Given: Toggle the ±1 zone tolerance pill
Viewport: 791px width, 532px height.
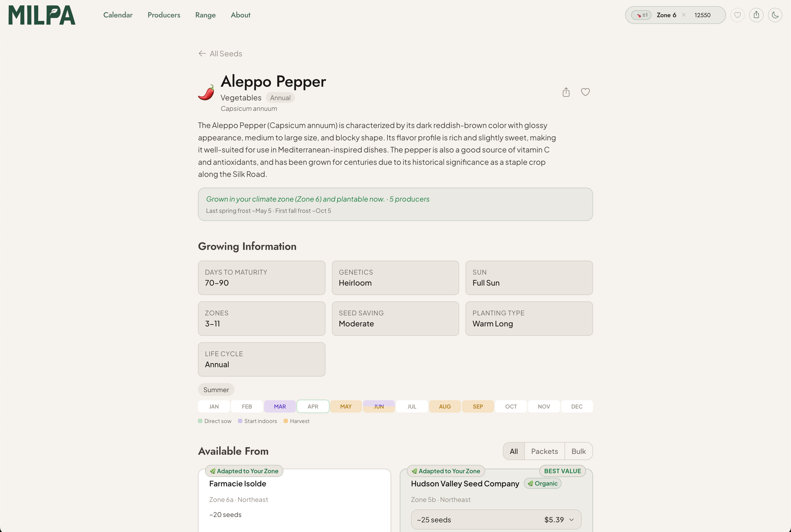Looking at the screenshot, I should point(642,15).
